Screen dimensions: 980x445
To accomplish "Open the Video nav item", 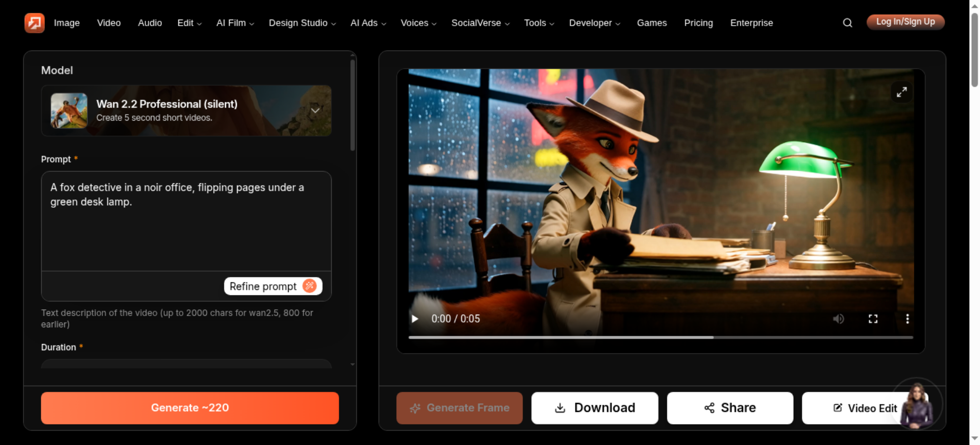I will click(x=109, y=23).
